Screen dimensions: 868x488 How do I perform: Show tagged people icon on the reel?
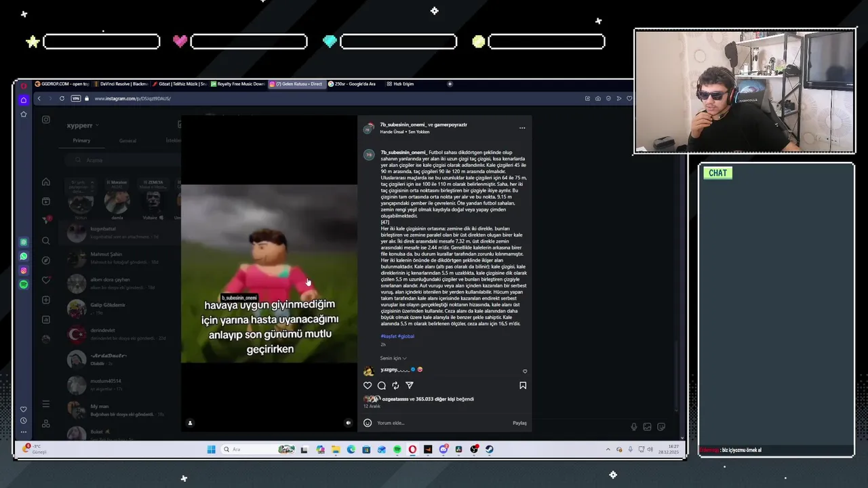(190, 423)
